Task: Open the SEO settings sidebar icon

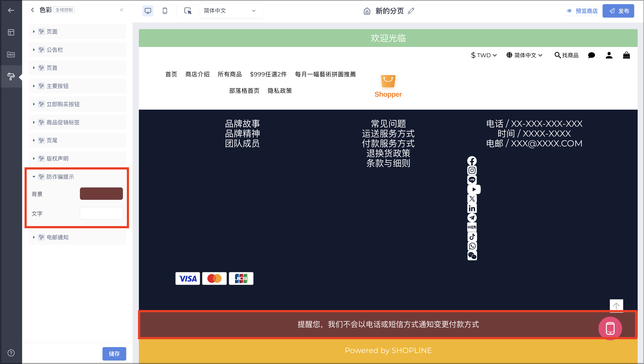Action: click(x=11, y=54)
